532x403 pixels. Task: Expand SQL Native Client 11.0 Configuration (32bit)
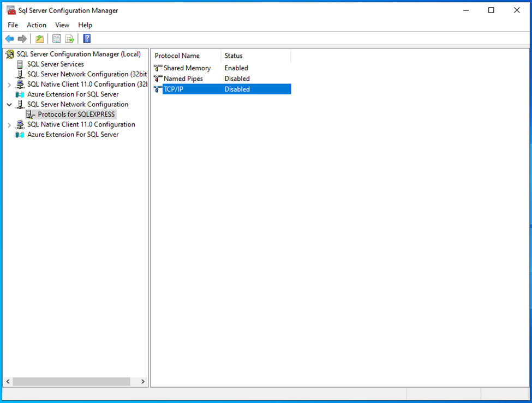9,85
